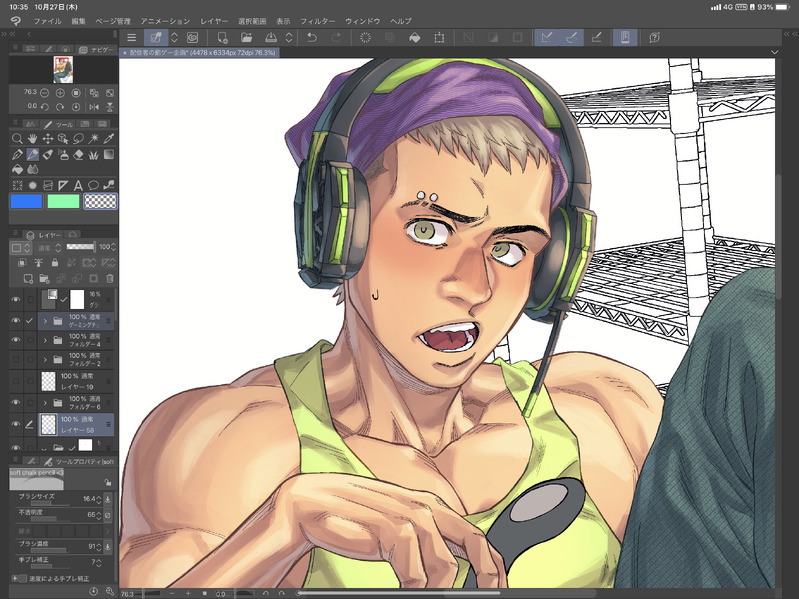
Task: Click the hamburger menu in command bar
Action: click(131, 37)
